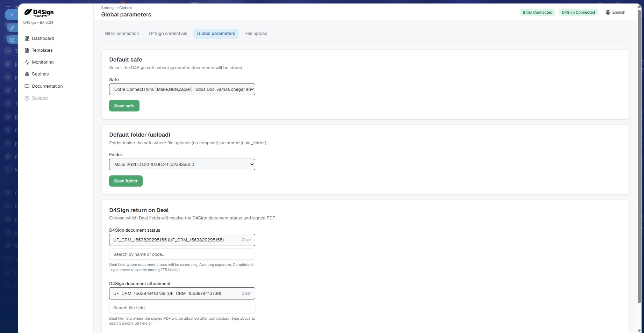The width and height of the screenshot is (644, 333).
Task: Expand the Folder dropdown
Action: pos(182,165)
